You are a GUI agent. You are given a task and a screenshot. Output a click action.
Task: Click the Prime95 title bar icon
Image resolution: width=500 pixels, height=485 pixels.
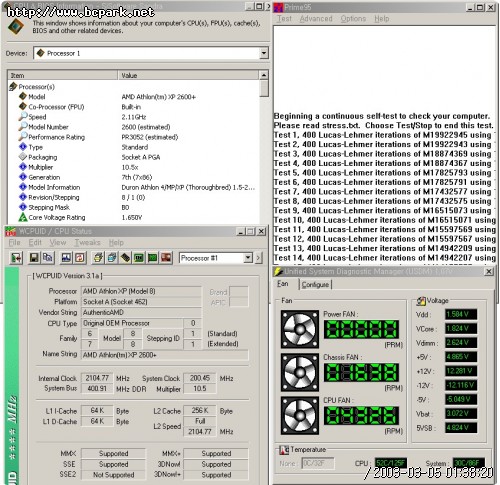click(x=279, y=7)
